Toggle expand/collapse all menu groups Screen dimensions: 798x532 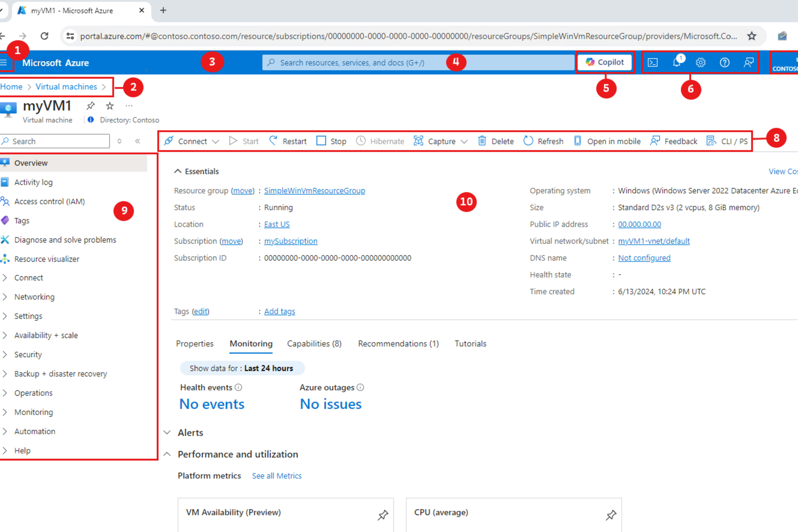pyautogui.click(x=119, y=141)
